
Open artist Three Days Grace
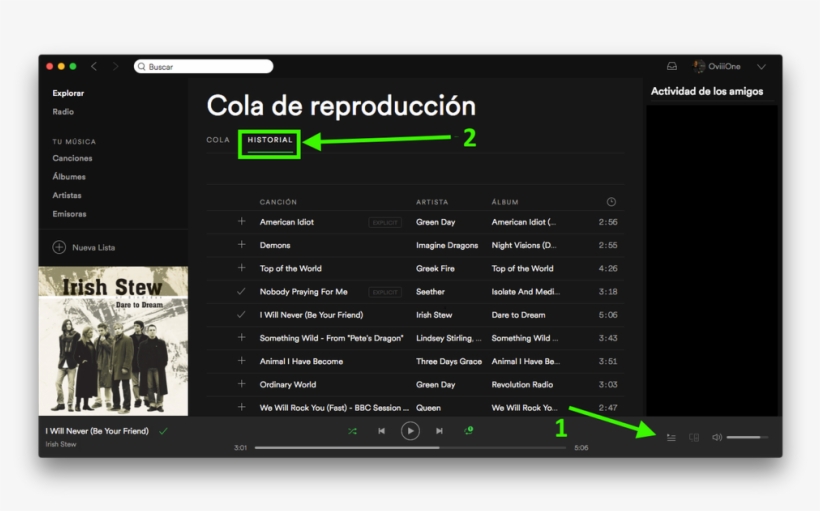(449, 361)
